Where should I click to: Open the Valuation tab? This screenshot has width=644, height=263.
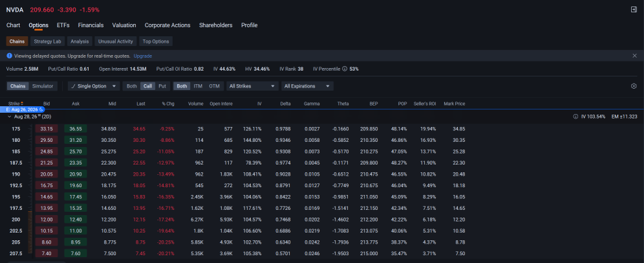pyautogui.click(x=124, y=25)
